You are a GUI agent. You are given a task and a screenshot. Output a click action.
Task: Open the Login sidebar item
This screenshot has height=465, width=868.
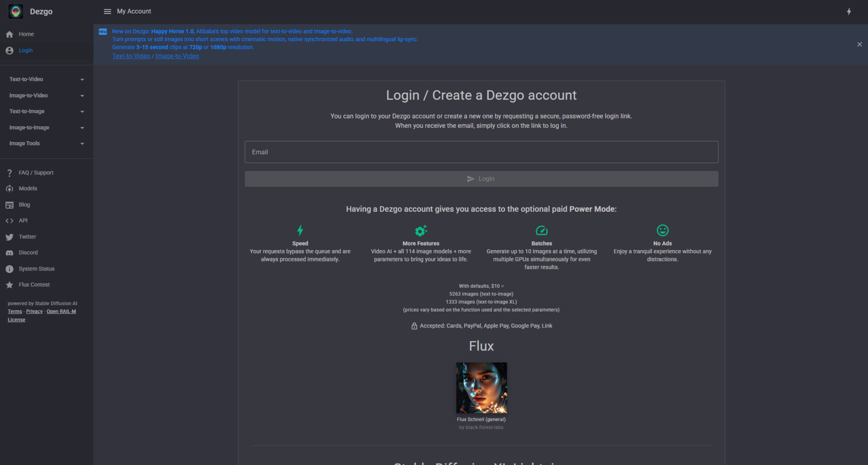[x=47, y=51]
